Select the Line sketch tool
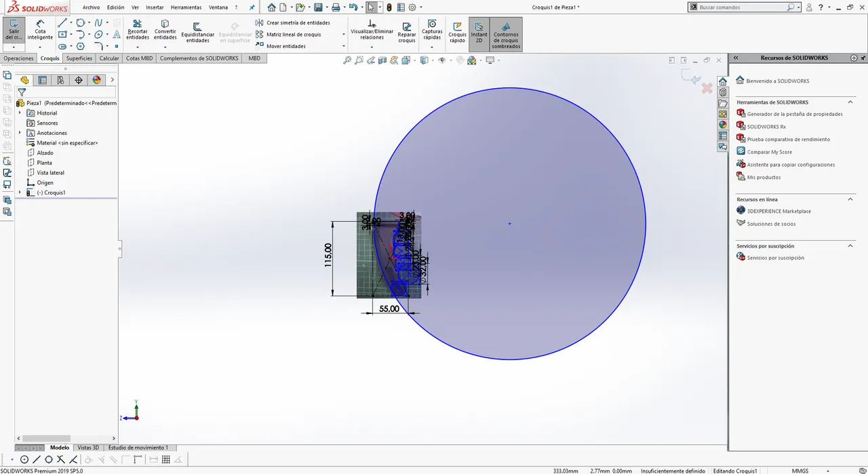The image size is (868, 474). pos(62,23)
